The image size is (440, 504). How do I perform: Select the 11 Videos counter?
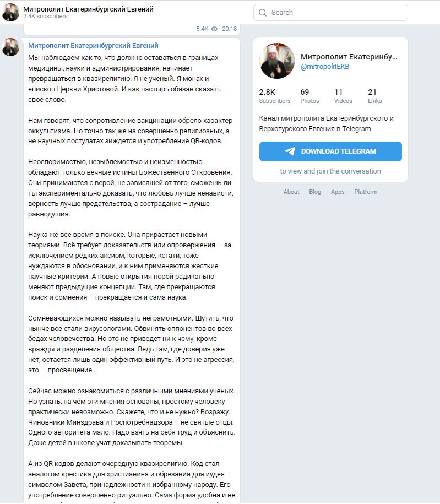coord(343,96)
